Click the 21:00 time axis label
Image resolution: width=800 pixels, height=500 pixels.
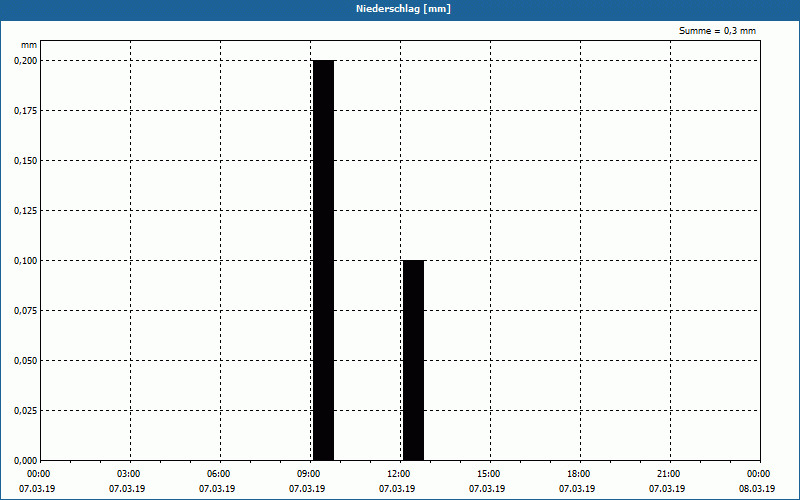[669, 474]
